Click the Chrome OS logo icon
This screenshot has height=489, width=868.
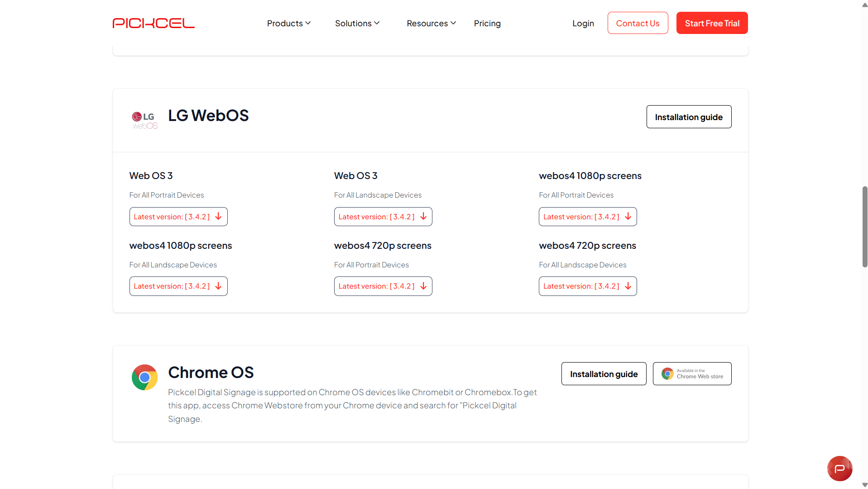click(144, 377)
